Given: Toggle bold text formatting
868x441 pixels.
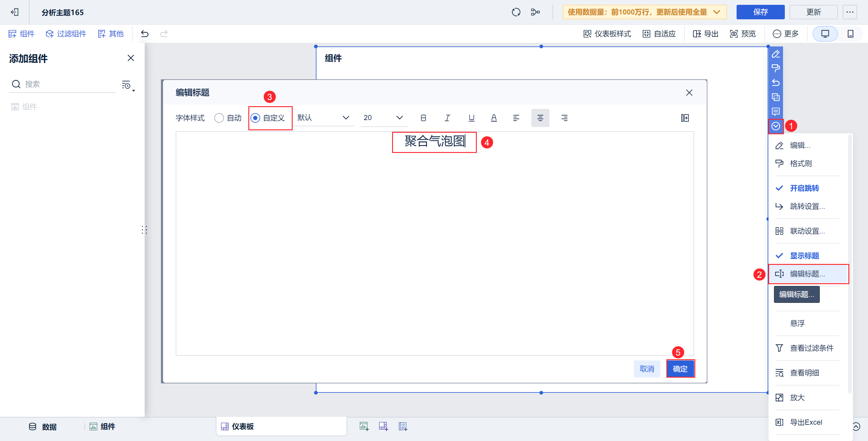Looking at the screenshot, I should [423, 118].
